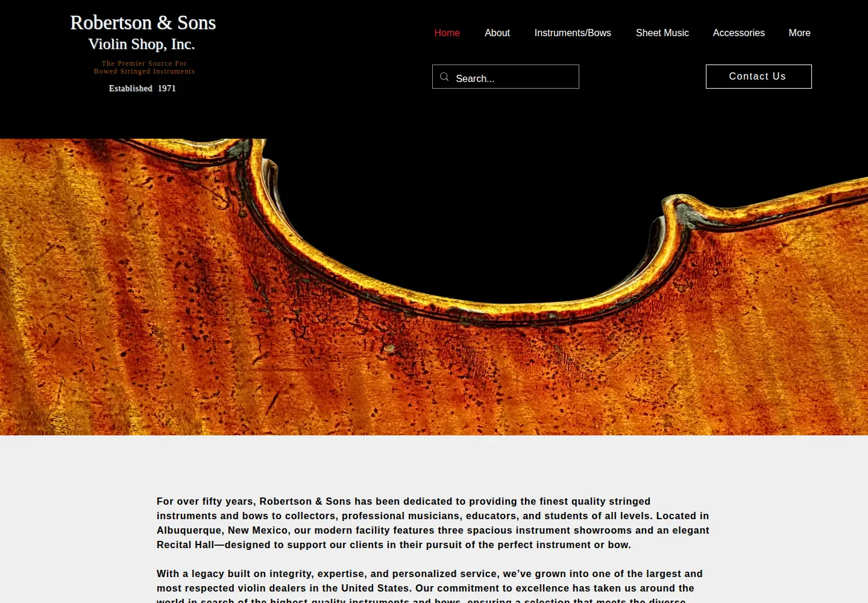Expand the More navigation menu
This screenshot has width=868, height=603.
coord(799,33)
